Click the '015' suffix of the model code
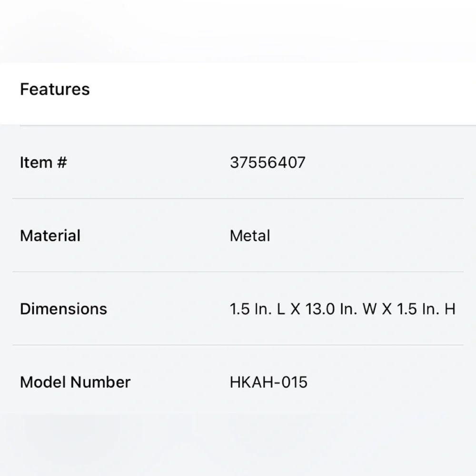This screenshot has height=476, width=476. click(294, 382)
